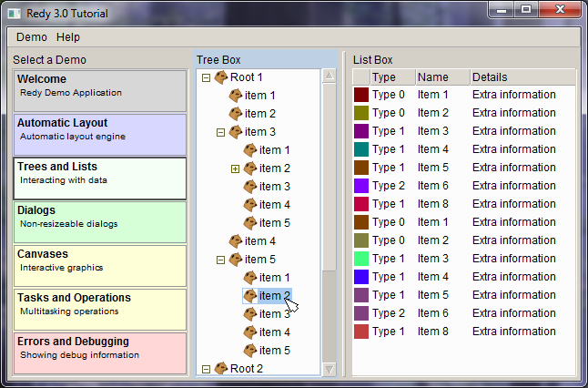Image resolution: width=588 pixels, height=388 pixels.
Task: Click the icon of expanded item 5 under Root 1
Action: 236,260
